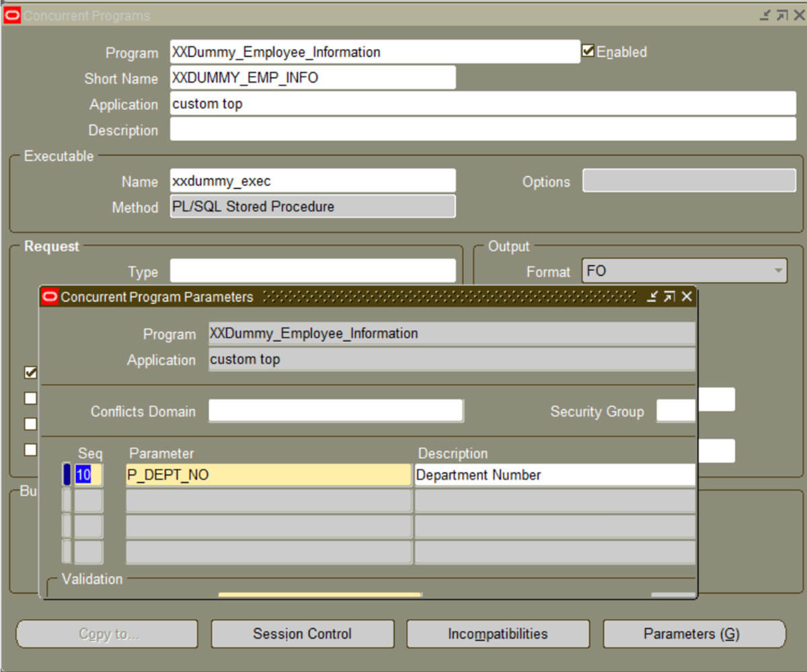Maximize the Concurrent Programs window

(x=782, y=15)
